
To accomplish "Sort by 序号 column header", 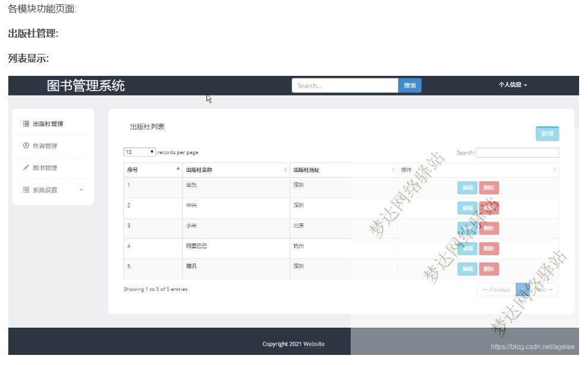I will click(152, 170).
